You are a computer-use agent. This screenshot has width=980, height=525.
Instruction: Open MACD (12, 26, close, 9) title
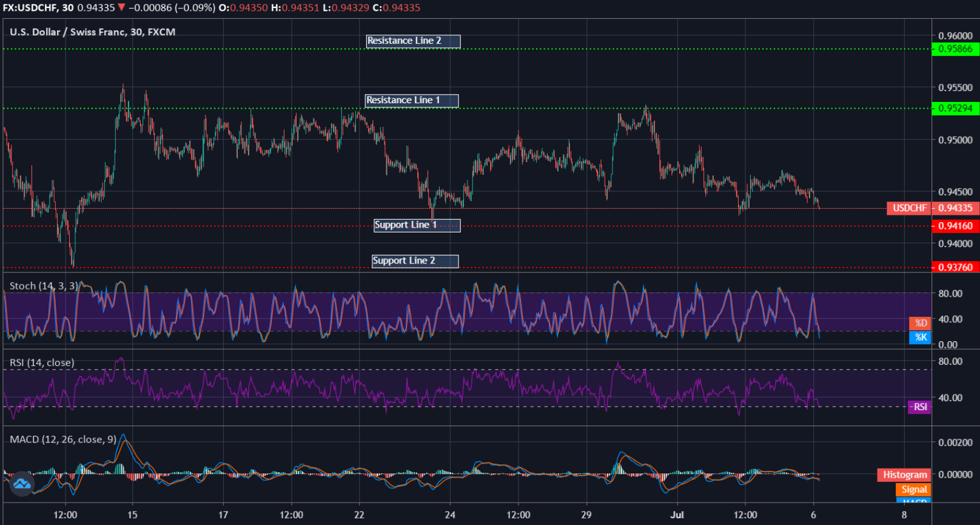63,439
